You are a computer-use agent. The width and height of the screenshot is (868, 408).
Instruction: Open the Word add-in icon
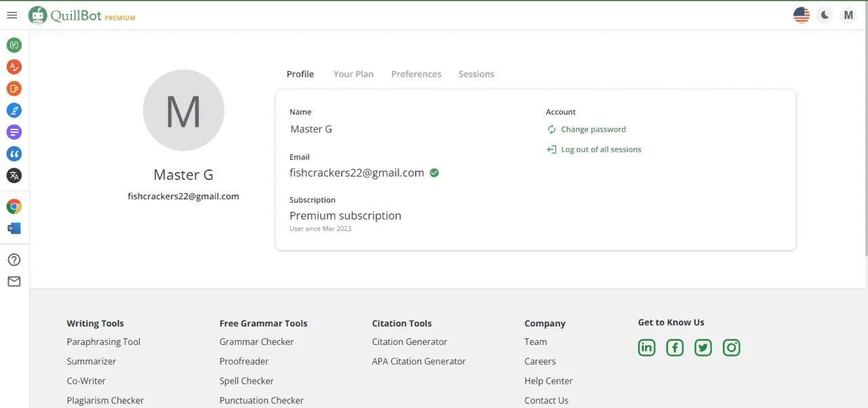[14, 228]
